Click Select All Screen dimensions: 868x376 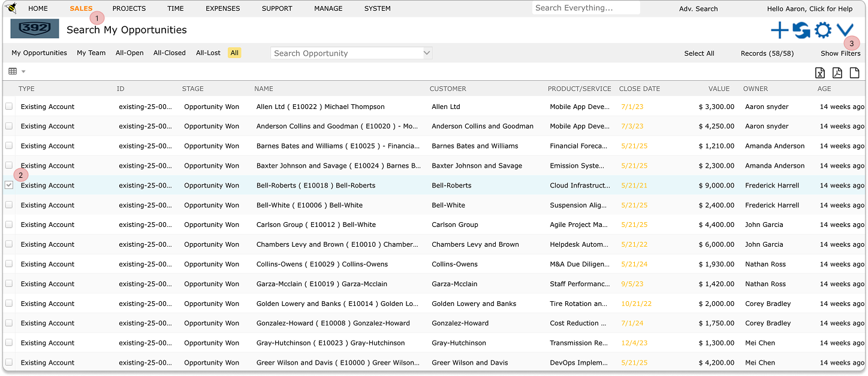coord(699,53)
